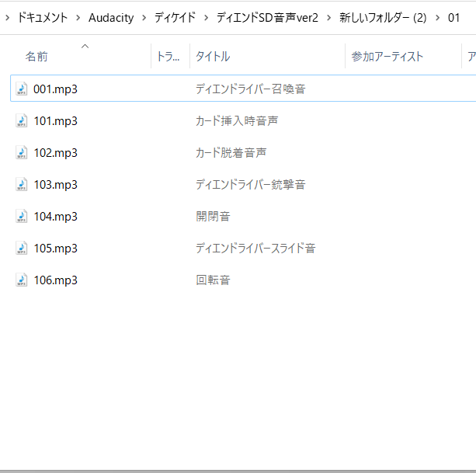Click title カード脱着音声
The image size is (476, 473).
[231, 153]
